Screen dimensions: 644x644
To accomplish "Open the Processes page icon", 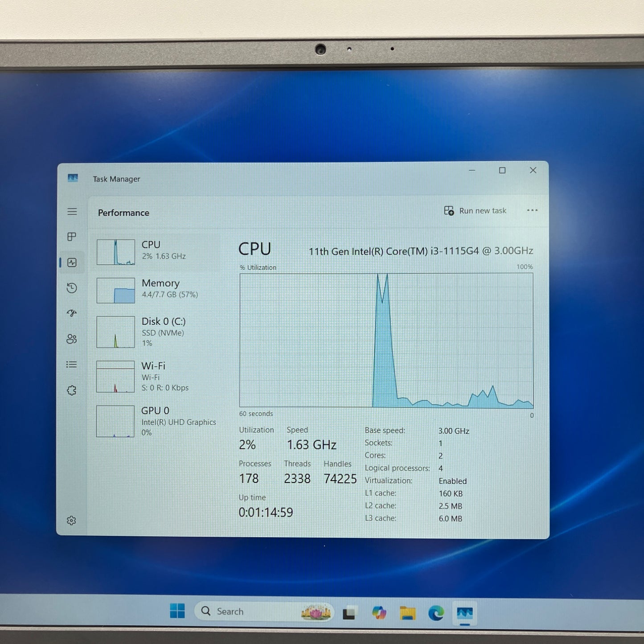I will 72,237.
